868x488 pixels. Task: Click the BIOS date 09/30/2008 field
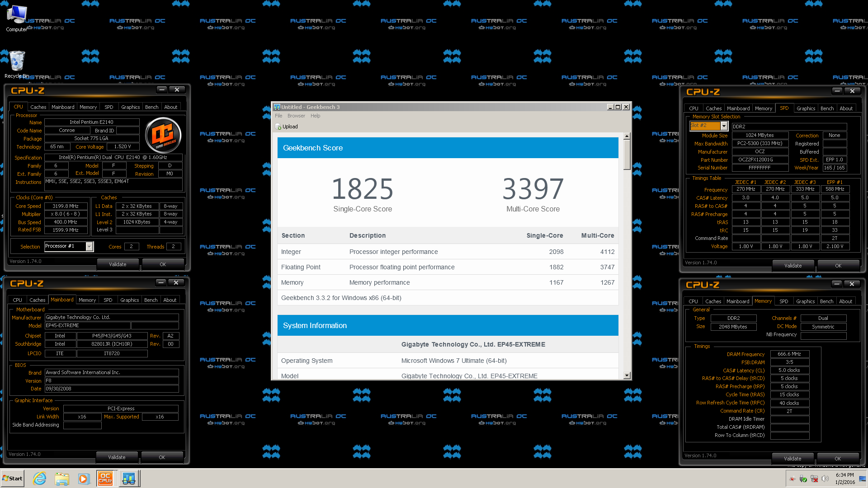tap(112, 389)
